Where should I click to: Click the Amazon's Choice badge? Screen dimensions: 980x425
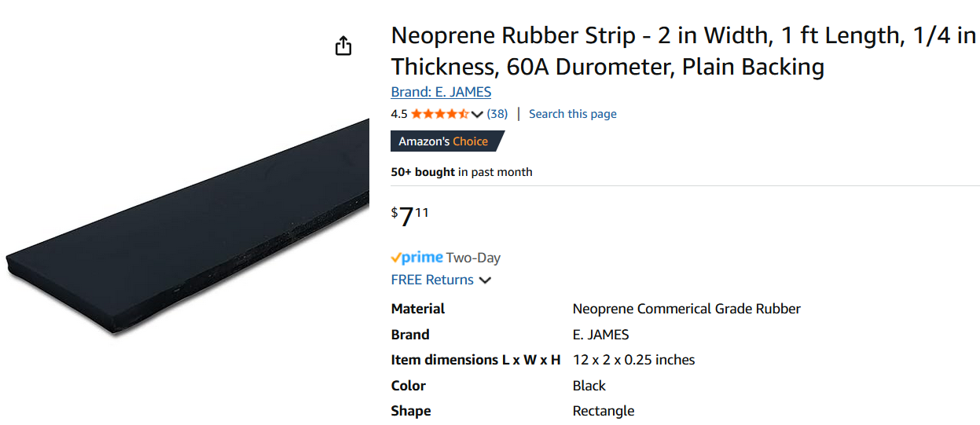445,141
